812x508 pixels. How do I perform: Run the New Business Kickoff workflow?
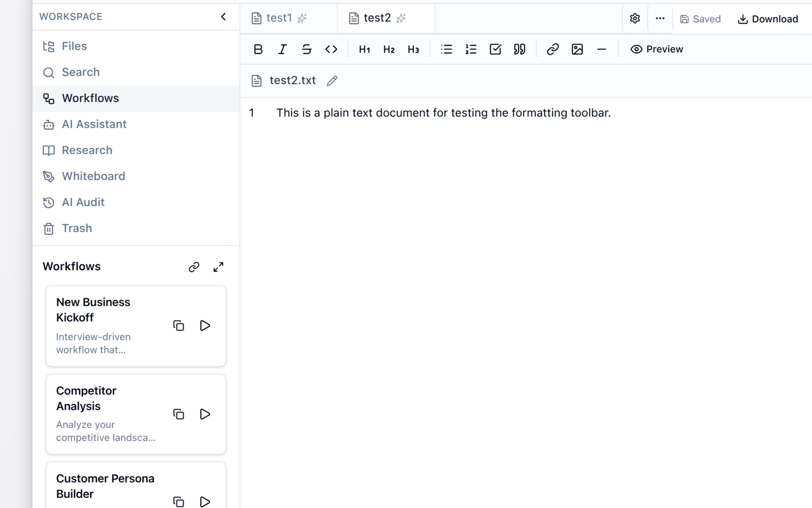pyautogui.click(x=205, y=326)
